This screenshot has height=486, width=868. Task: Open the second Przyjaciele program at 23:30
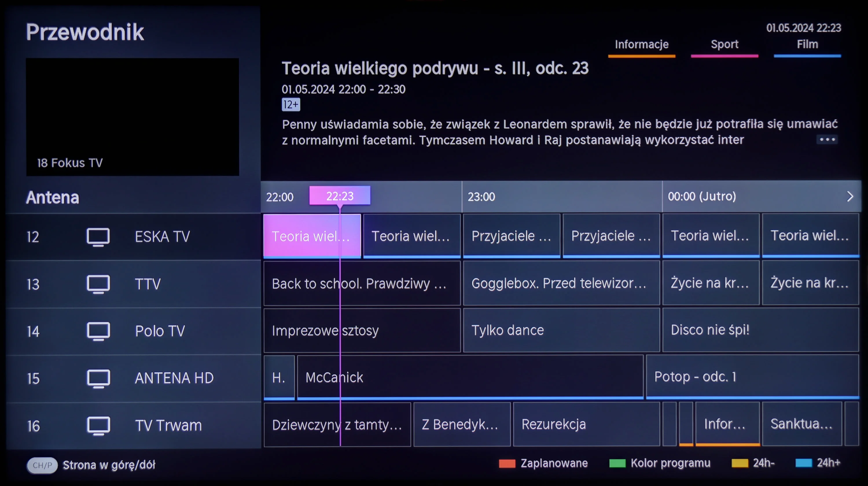[x=611, y=236]
